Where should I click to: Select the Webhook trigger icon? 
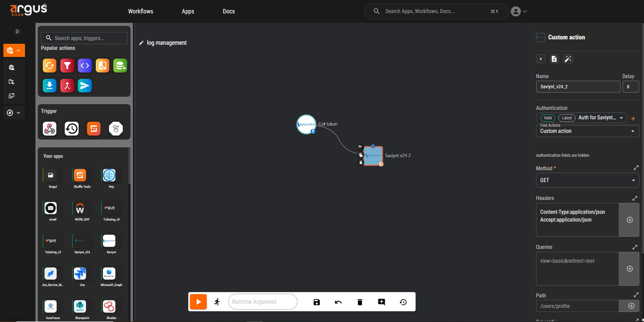[x=50, y=129]
